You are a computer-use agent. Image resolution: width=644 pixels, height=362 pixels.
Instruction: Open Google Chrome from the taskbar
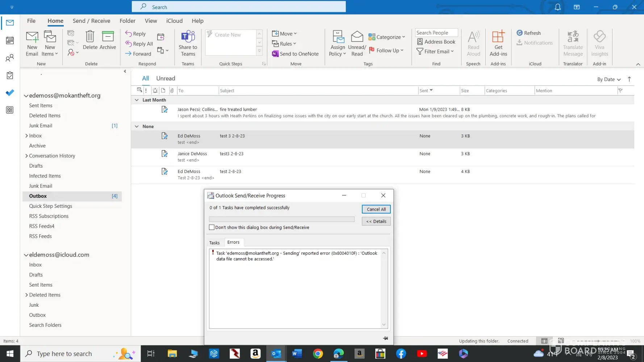coord(318,354)
